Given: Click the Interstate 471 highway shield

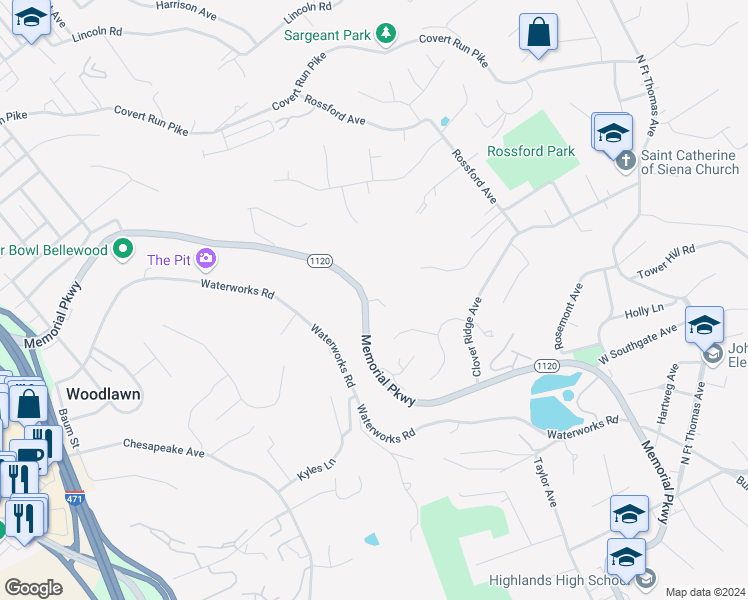Looking at the screenshot, I should point(75,497).
